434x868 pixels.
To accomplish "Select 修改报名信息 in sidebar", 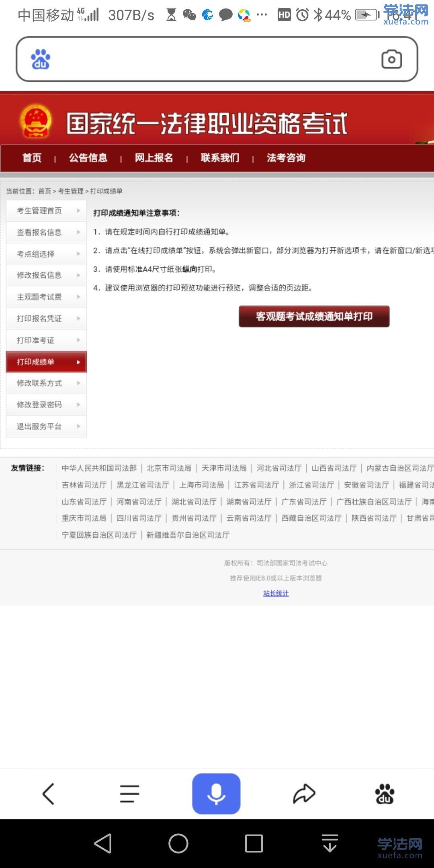I will point(46,275).
